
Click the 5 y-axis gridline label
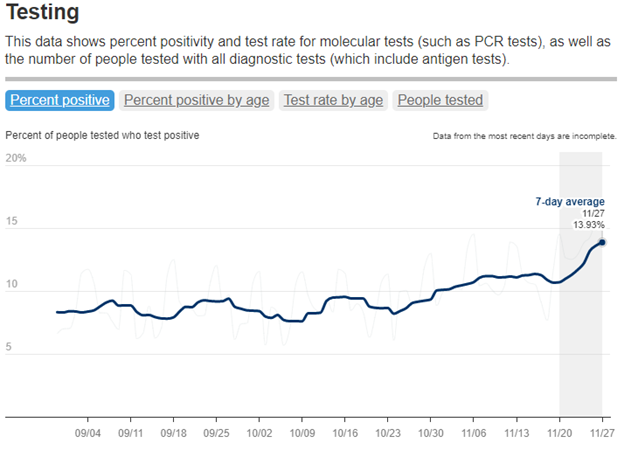pos(9,347)
